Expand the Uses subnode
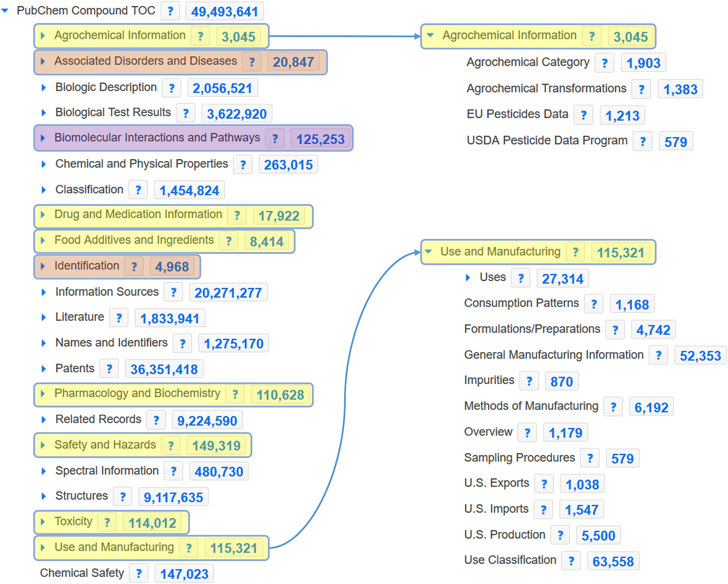728x584 pixels. pos(468,278)
